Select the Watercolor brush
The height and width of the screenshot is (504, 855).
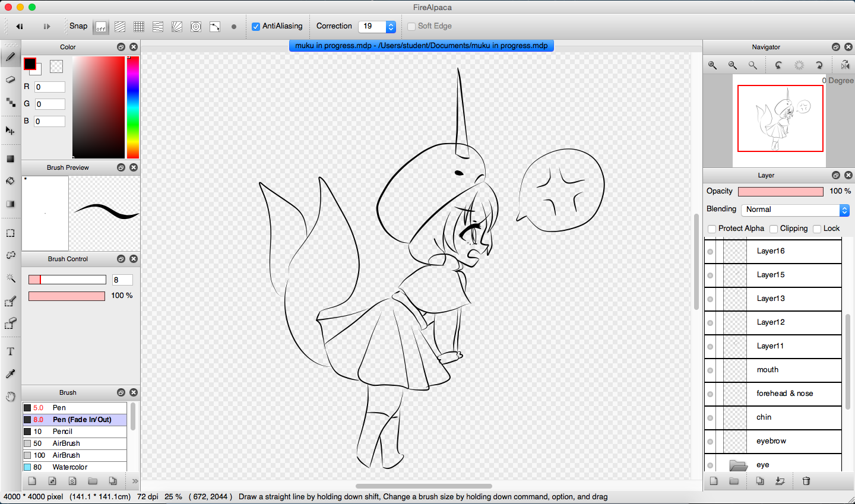(75, 467)
